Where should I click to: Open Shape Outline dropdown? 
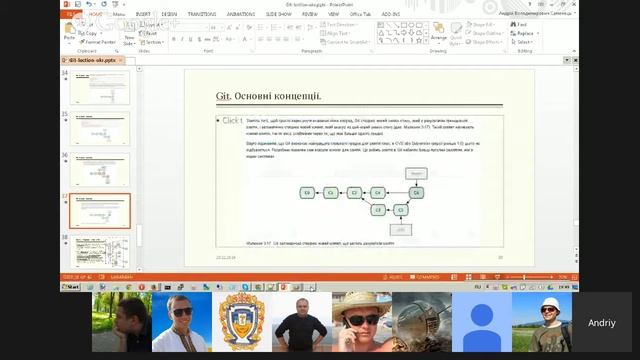click(x=484, y=33)
